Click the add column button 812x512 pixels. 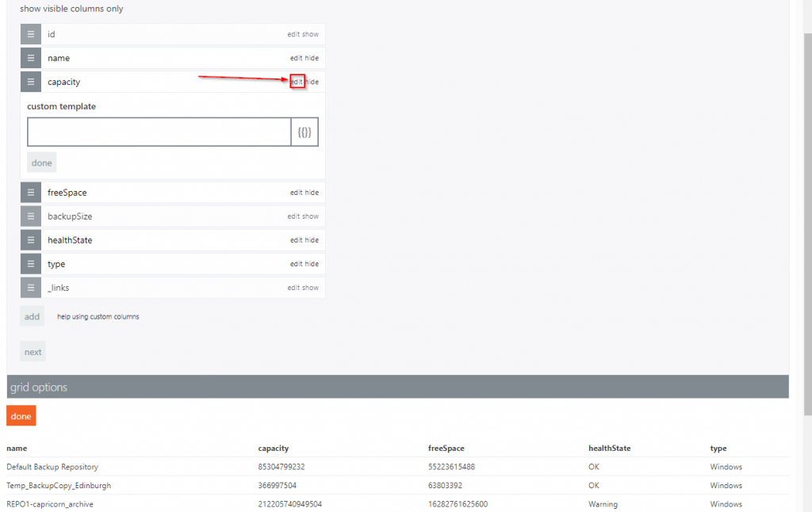click(32, 316)
